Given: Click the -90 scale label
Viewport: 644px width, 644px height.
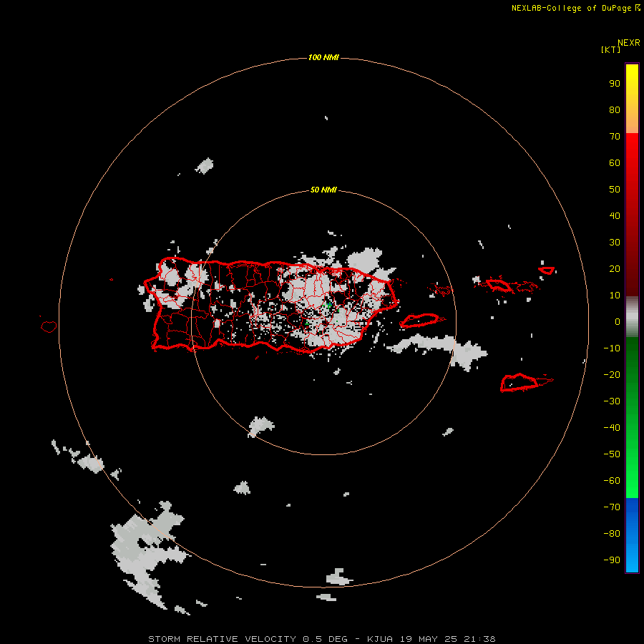Looking at the screenshot, I should (x=612, y=560).
